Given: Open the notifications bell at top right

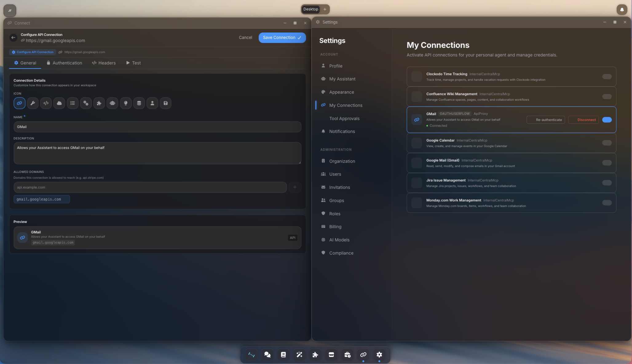Looking at the screenshot, I should coord(622,10).
